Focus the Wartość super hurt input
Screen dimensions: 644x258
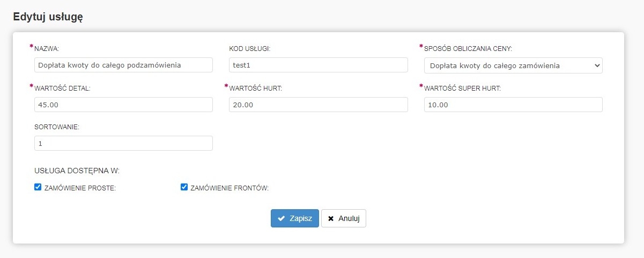click(x=513, y=105)
